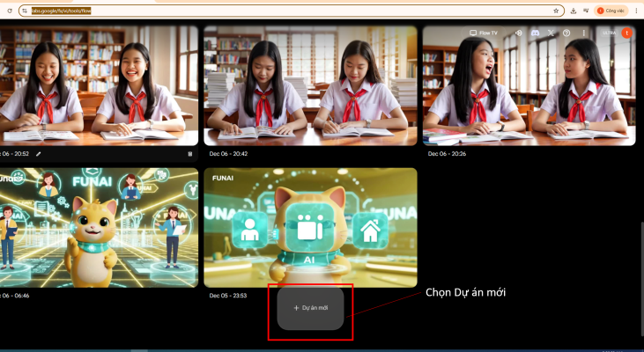Screen dimensions: 644x352
Task: Open Flow TV from the top bar
Action: coord(484,33)
